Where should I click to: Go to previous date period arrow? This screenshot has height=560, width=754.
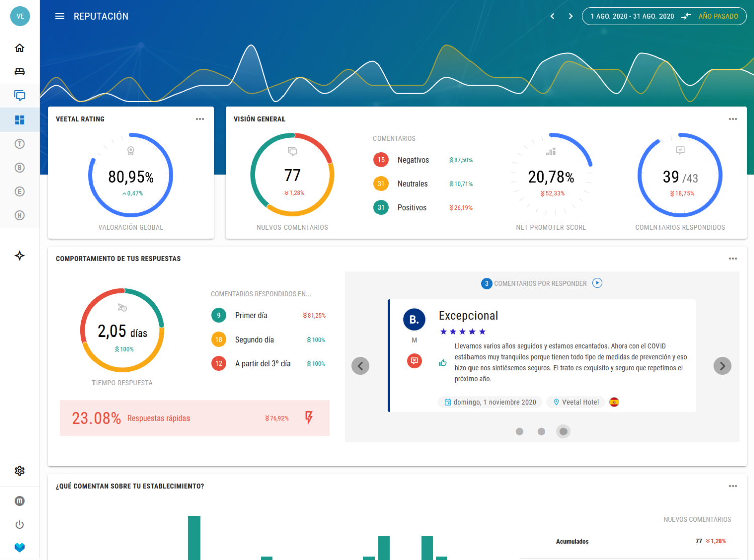(552, 16)
